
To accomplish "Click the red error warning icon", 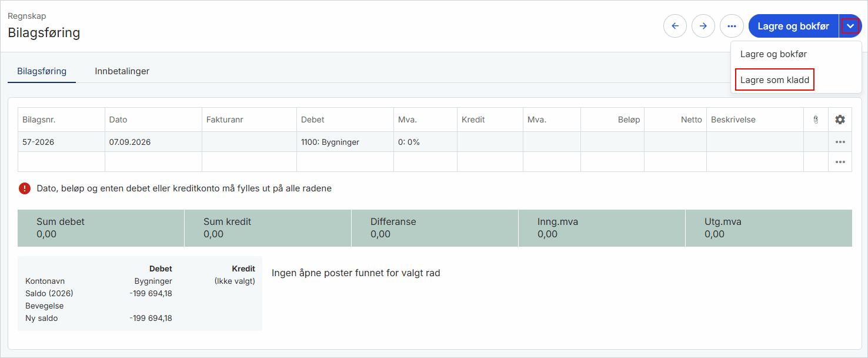I will tap(24, 188).
